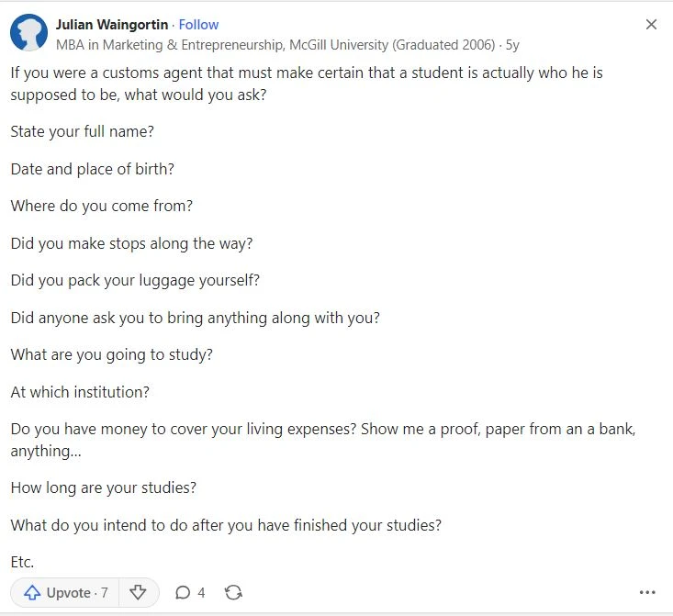Click the line 'State your full name?'

coord(82,131)
